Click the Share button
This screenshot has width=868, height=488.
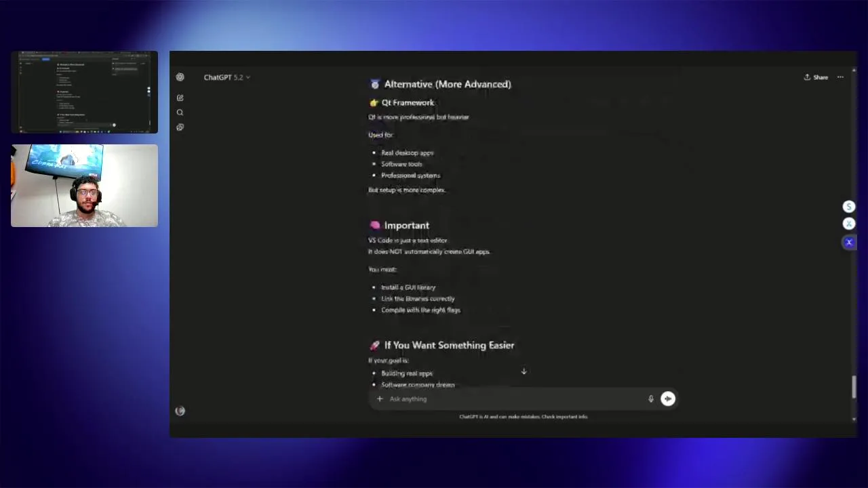tap(816, 77)
